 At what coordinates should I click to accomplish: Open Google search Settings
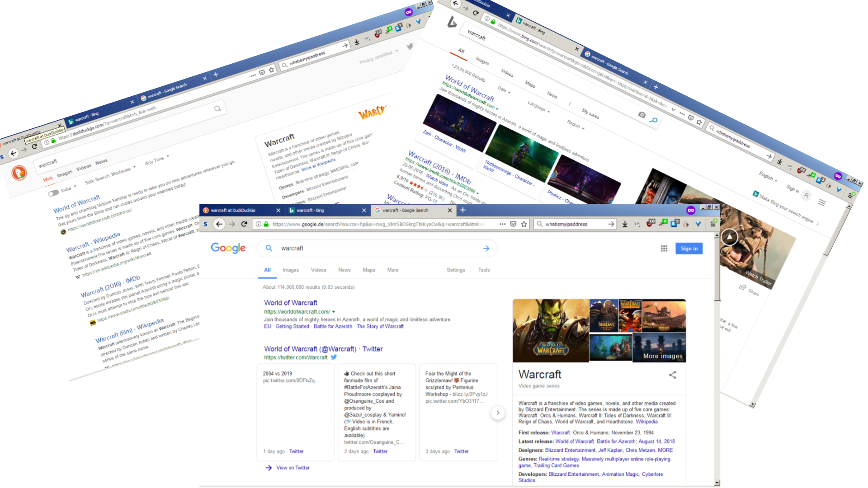click(x=456, y=270)
